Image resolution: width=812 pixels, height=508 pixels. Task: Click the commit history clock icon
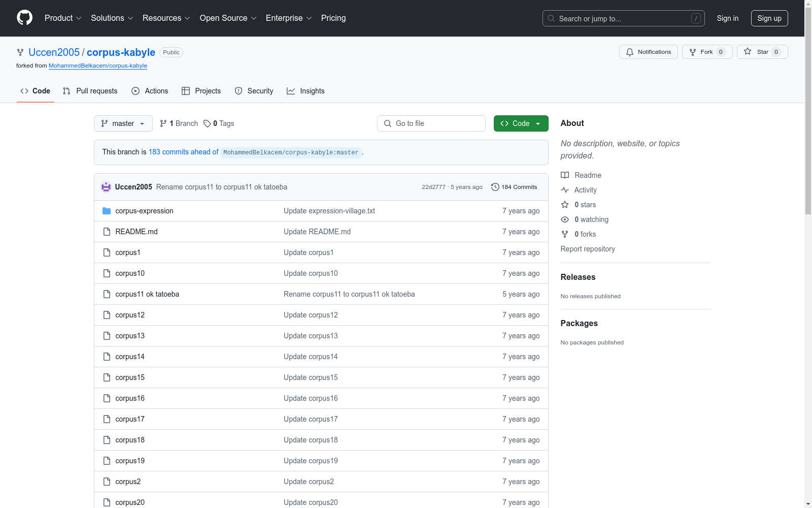point(495,187)
